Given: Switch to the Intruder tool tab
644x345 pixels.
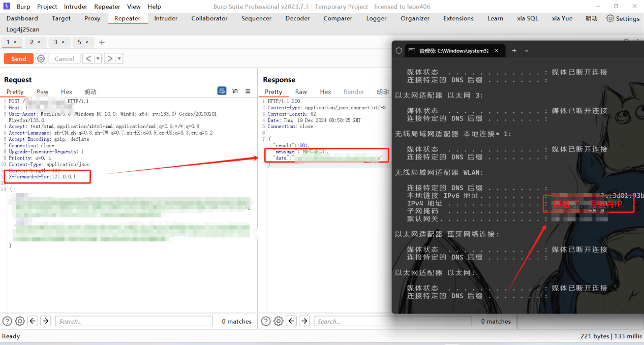Looking at the screenshot, I should [166, 18].
